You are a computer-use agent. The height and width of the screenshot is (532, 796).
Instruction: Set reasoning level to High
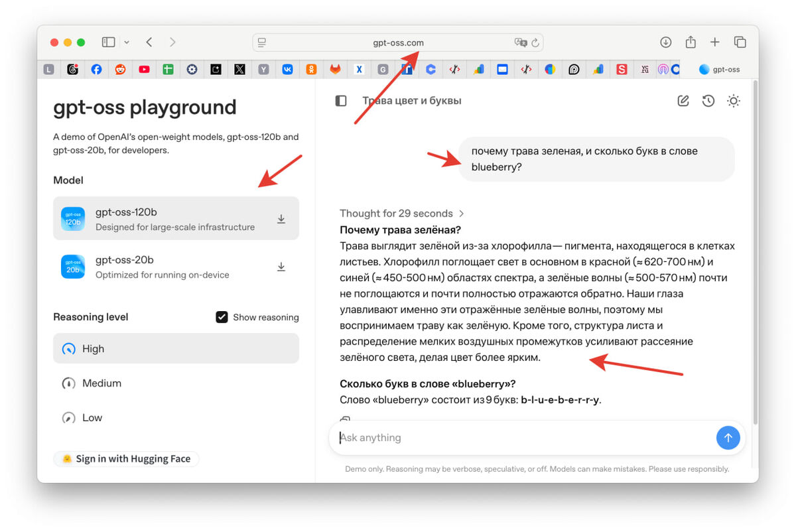[176, 348]
